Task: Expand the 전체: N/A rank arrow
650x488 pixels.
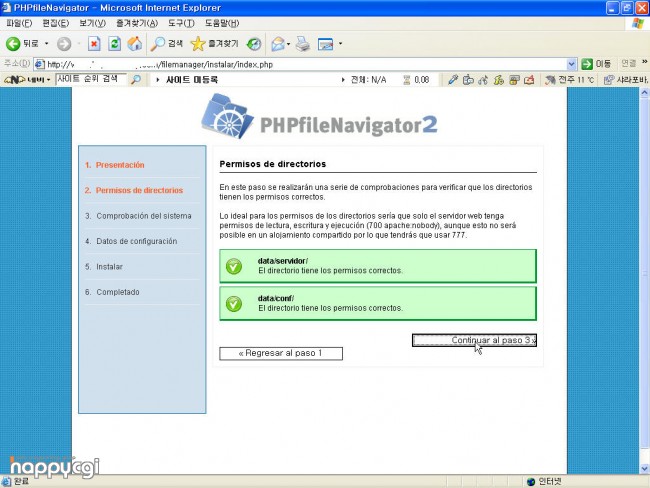Action: (343, 80)
